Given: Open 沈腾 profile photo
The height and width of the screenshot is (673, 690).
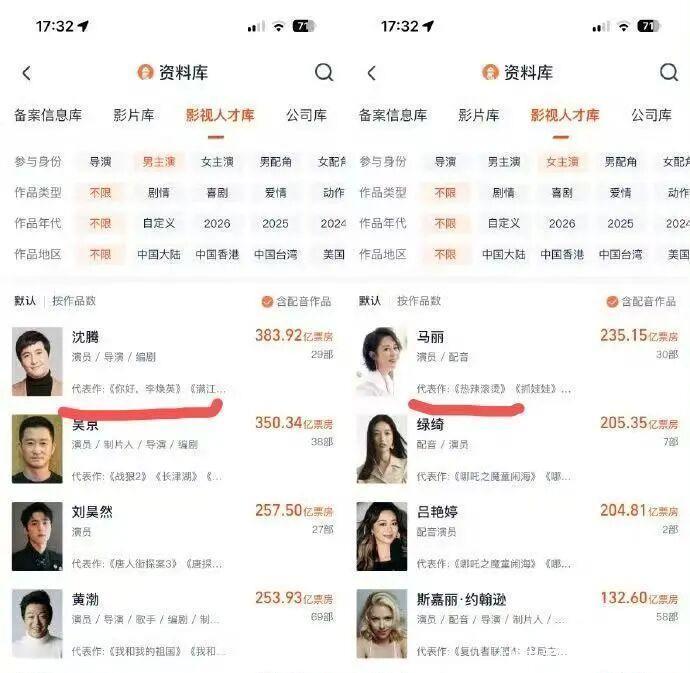Looking at the screenshot, I should pos(37,361).
